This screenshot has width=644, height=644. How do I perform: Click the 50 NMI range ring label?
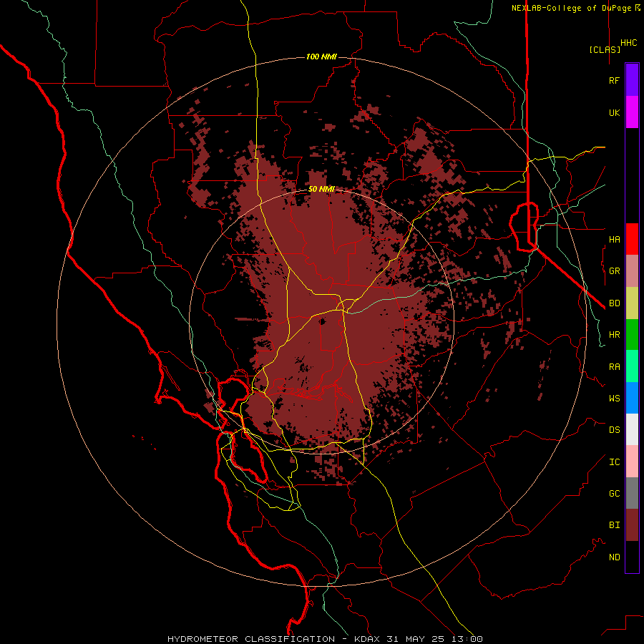(x=321, y=189)
